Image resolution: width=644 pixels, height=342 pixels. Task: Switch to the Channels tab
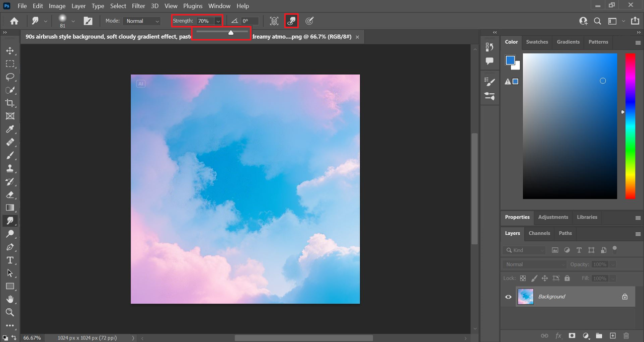tap(539, 233)
